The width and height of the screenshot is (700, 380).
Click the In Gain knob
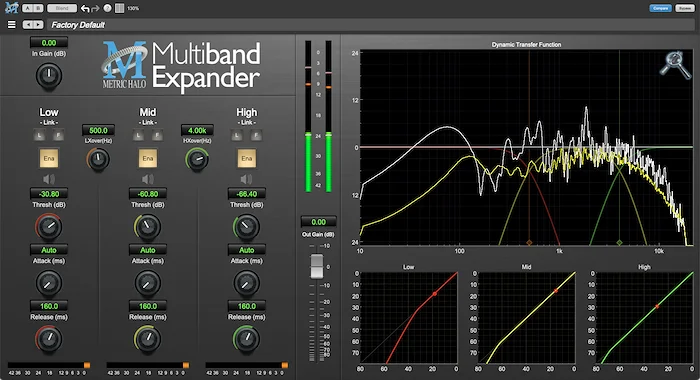49,75
